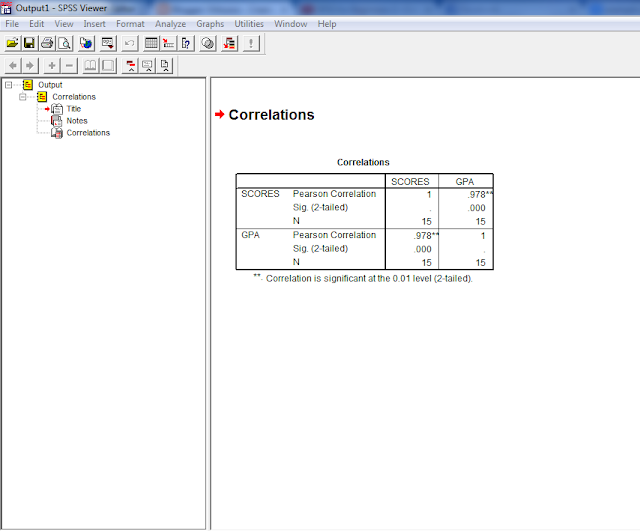Open the Window menu

click(x=290, y=24)
